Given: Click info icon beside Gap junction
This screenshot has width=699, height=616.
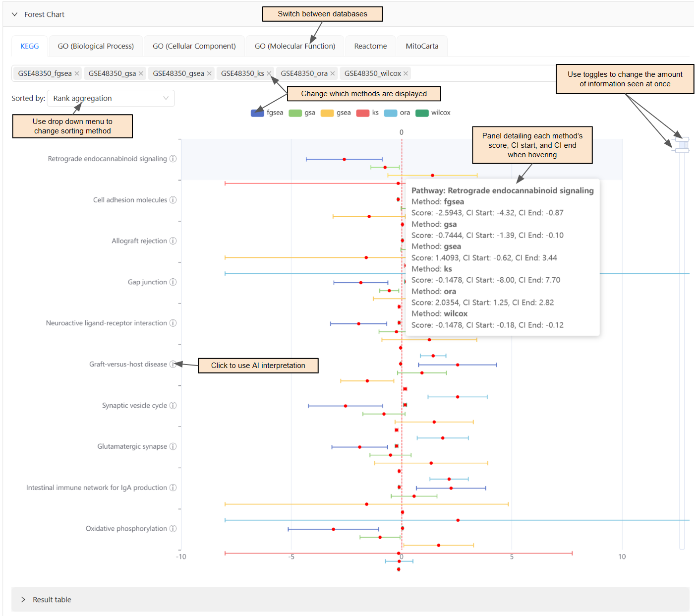Looking at the screenshot, I should pos(173,282).
